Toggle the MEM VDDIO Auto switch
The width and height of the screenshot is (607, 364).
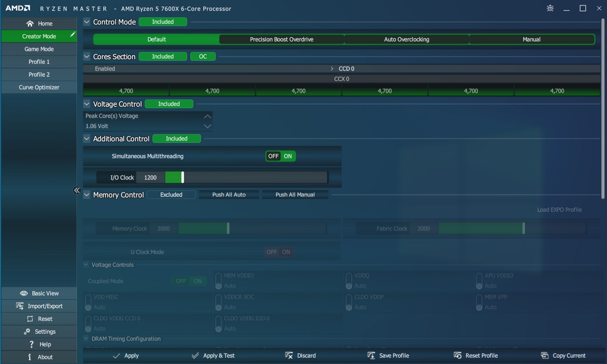pos(218,281)
